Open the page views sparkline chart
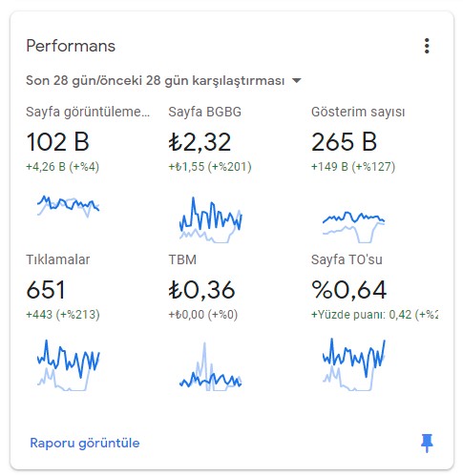The image size is (463, 476). click(x=68, y=206)
